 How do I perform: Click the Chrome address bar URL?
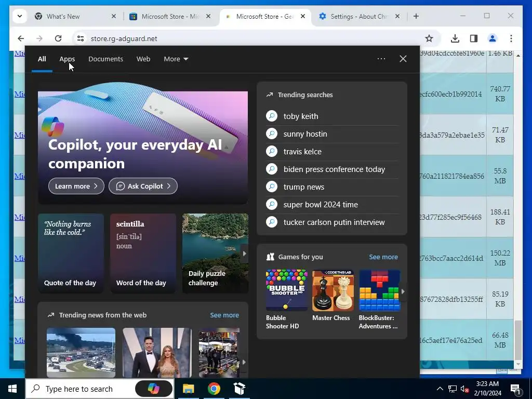124,38
